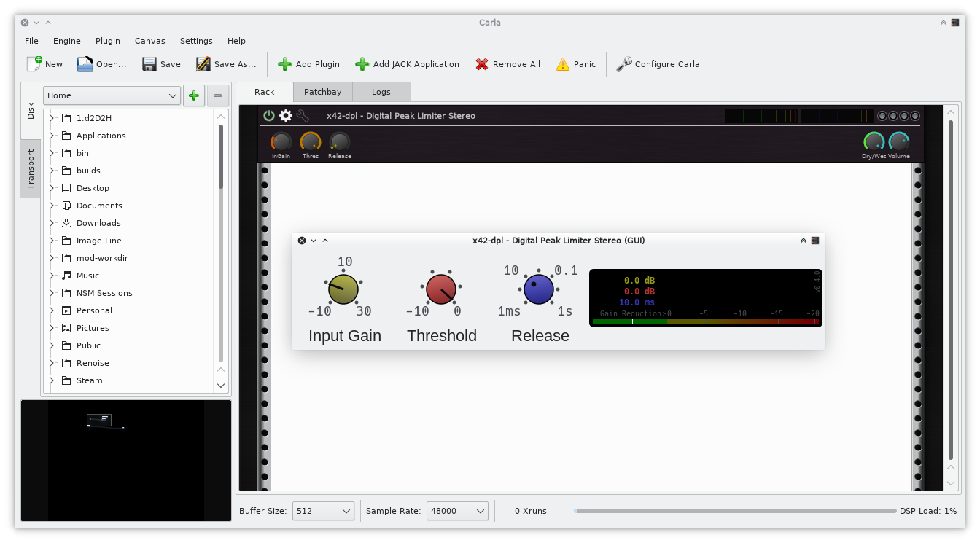Click the DSP Load progress bar
Image resolution: width=980 pixels, height=543 pixels.
735,511
